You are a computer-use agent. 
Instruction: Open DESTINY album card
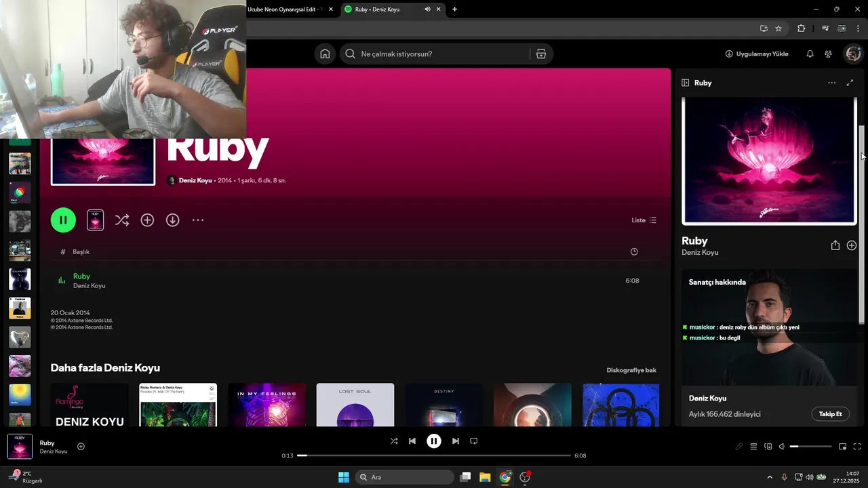coord(444,405)
